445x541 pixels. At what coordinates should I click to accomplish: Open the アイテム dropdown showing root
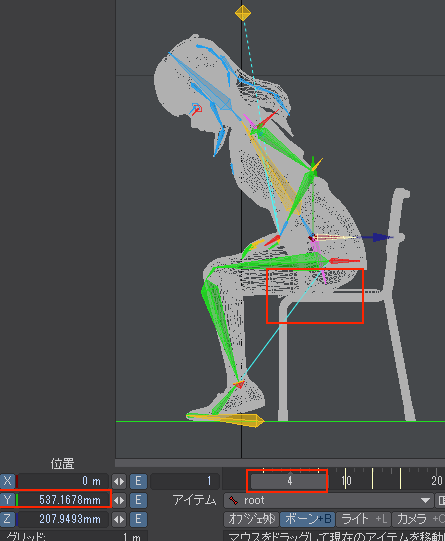pos(329,500)
